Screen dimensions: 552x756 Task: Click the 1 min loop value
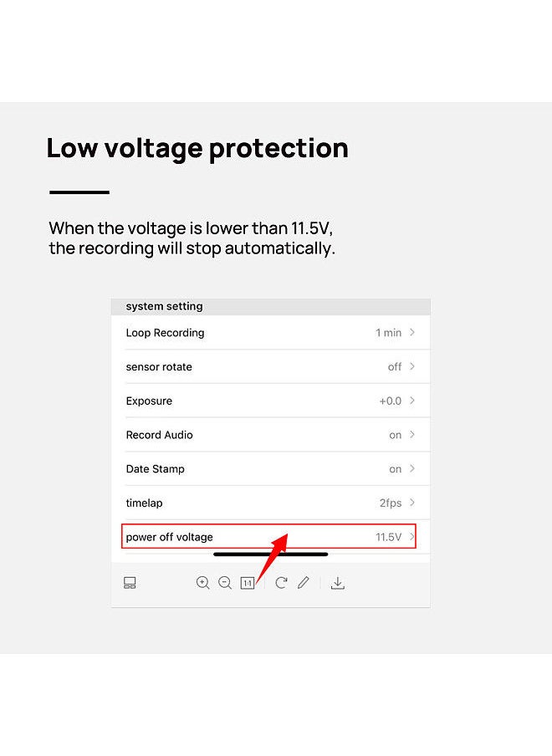(x=389, y=333)
